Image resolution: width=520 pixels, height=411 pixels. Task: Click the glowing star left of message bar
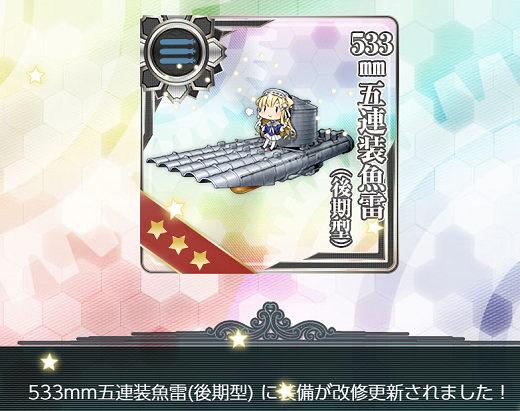(49, 361)
